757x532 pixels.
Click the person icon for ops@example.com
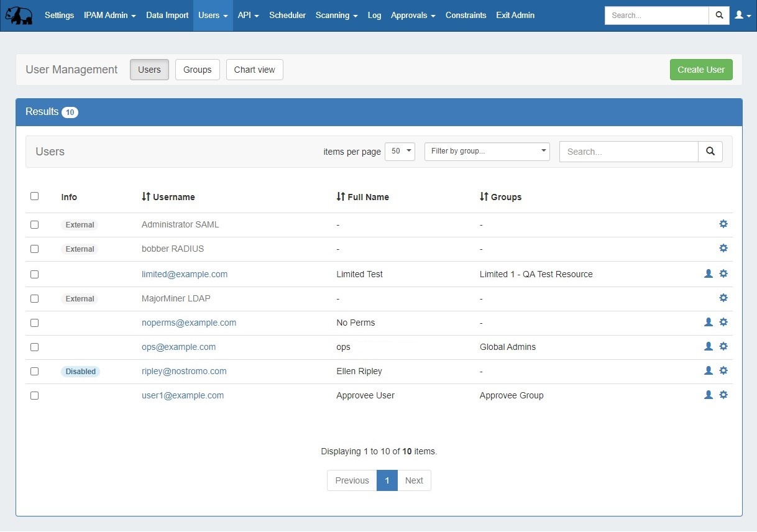708,346
